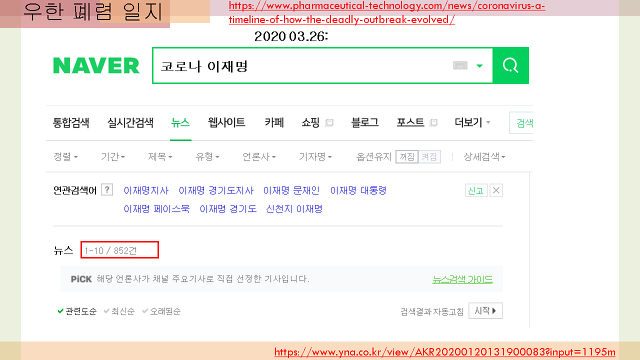Open the 뉴스검색 가이드 link
This screenshot has width=640, height=360.
point(462,280)
